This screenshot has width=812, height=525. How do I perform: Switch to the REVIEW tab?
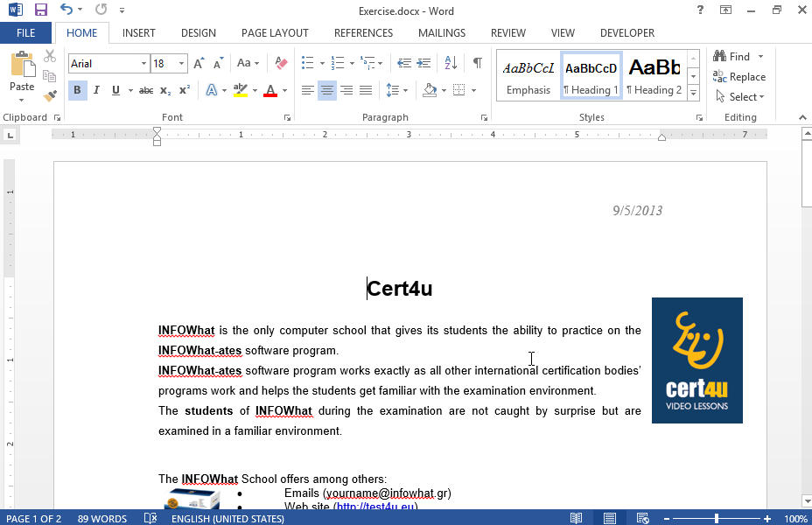pyautogui.click(x=508, y=33)
